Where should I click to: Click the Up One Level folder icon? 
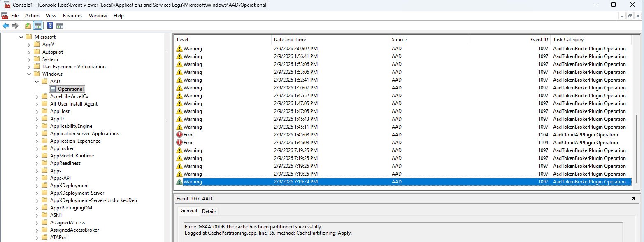pyautogui.click(x=28, y=26)
